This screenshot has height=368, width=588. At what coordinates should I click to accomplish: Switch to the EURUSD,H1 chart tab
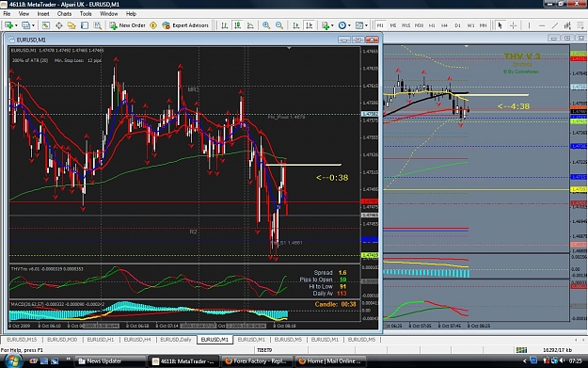pyautogui.click(x=100, y=340)
